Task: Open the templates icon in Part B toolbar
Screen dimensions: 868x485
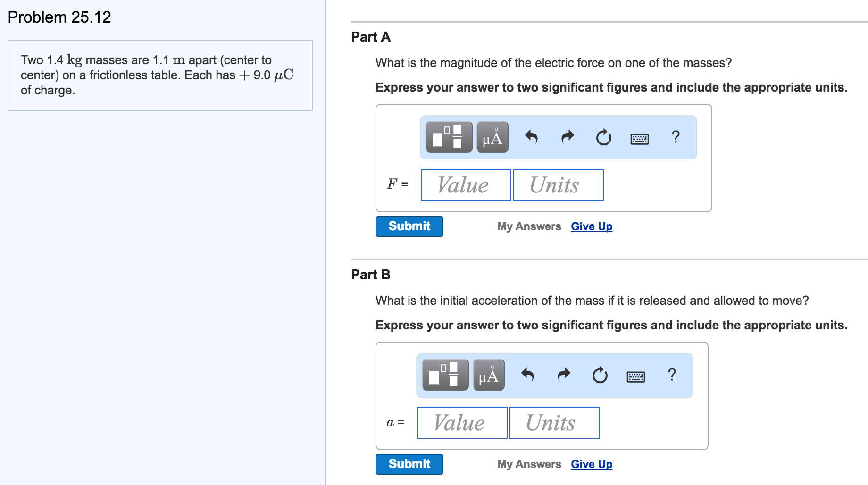Action: [x=445, y=375]
